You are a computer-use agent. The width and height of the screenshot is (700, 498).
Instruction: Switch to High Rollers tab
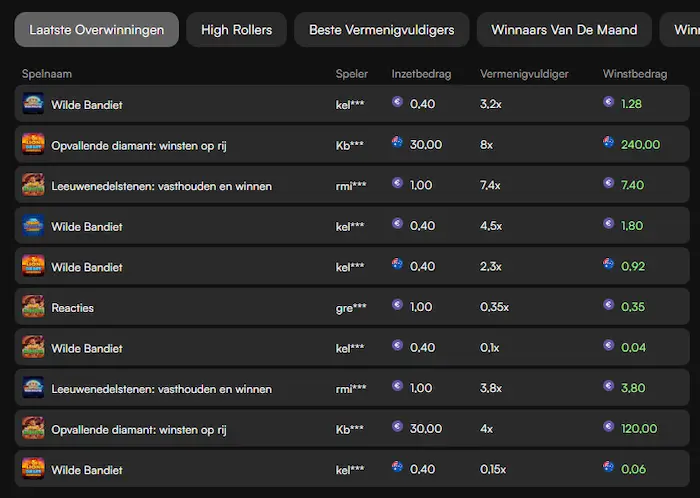pos(237,30)
